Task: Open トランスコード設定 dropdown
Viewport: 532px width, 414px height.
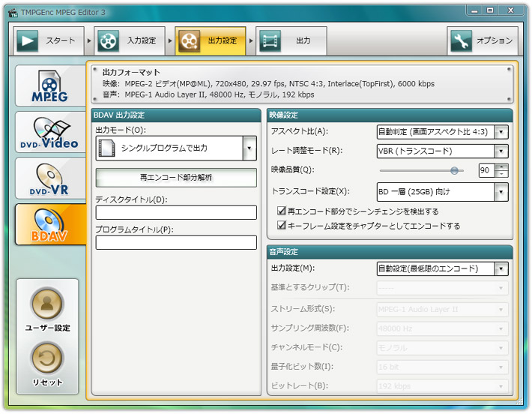Action: coord(442,192)
